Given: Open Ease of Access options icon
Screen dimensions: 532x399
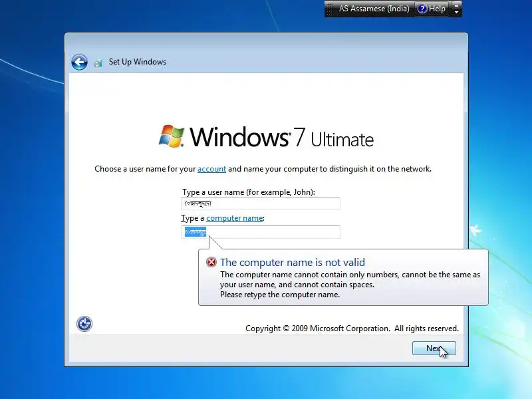Looking at the screenshot, I should pyautogui.click(x=84, y=324).
